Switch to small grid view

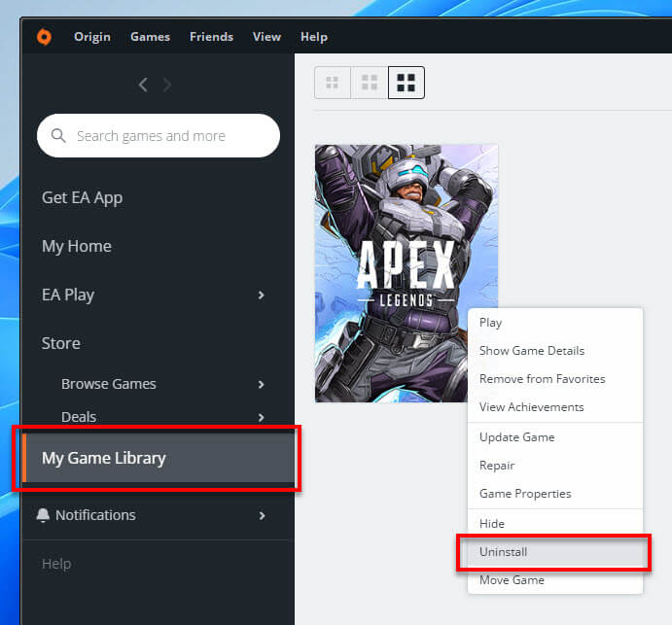tap(333, 83)
